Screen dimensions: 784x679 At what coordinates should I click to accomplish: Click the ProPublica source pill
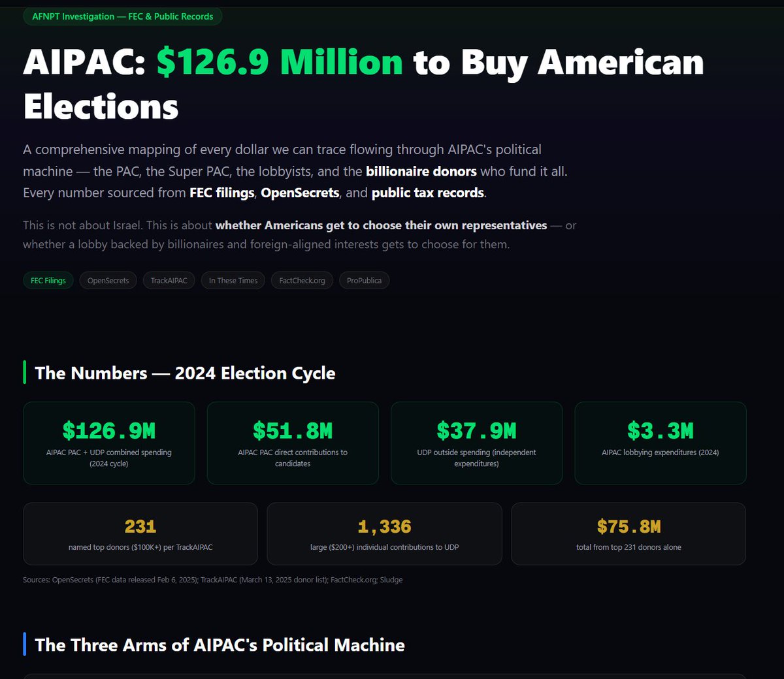coord(364,281)
